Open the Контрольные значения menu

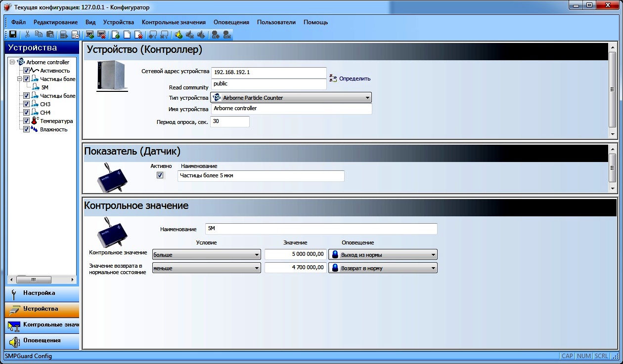coord(174,22)
